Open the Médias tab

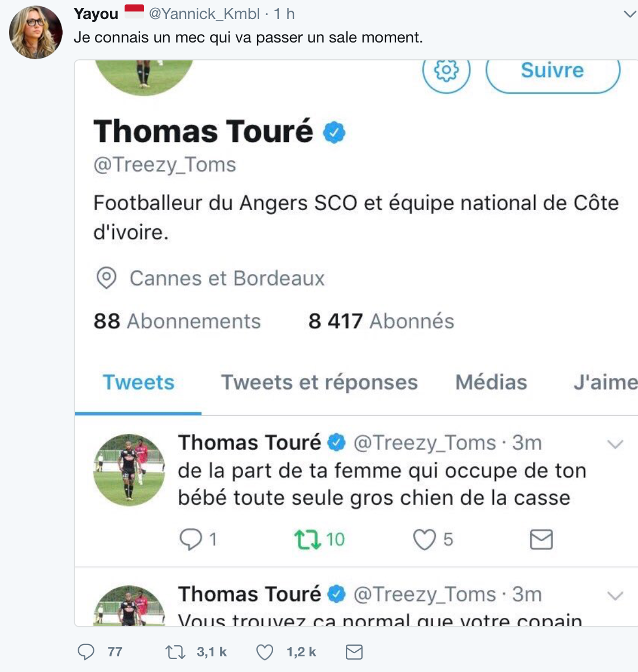click(491, 382)
